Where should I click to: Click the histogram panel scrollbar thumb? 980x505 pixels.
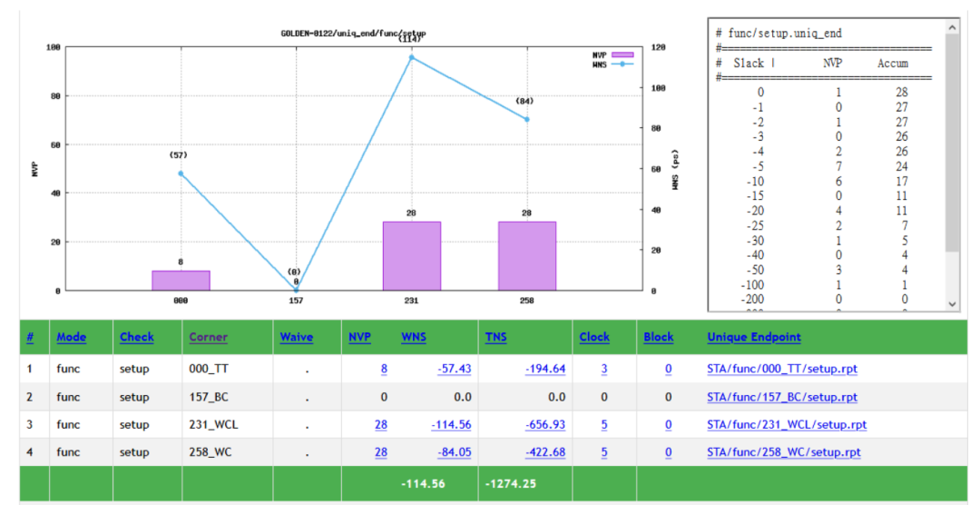(x=952, y=143)
